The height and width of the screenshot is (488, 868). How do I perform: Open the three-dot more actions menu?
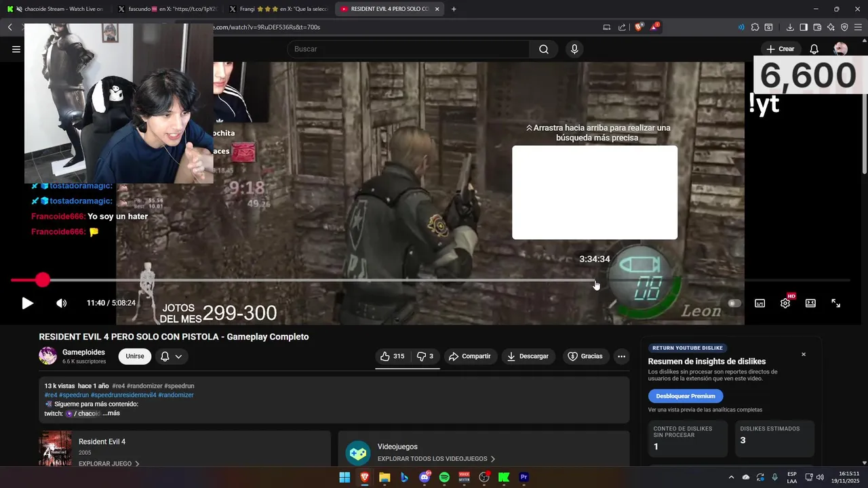(621, 356)
